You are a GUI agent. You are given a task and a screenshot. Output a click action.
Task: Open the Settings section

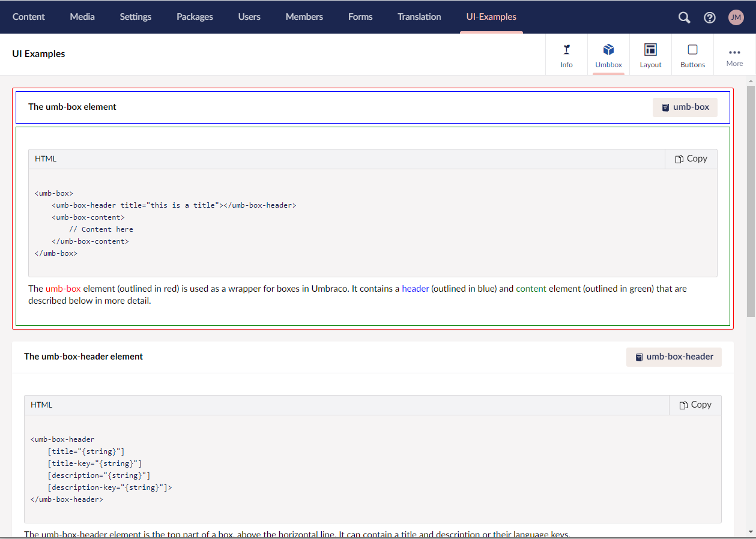pyautogui.click(x=136, y=17)
